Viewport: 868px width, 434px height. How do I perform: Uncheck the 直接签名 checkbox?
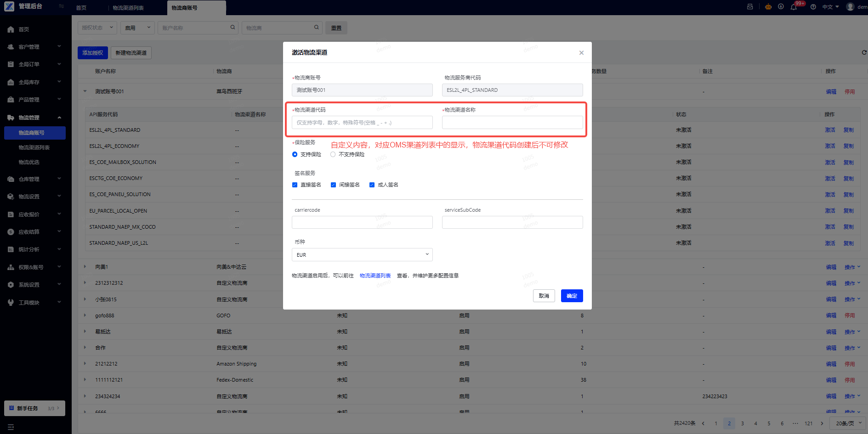pyautogui.click(x=295, y=185)
